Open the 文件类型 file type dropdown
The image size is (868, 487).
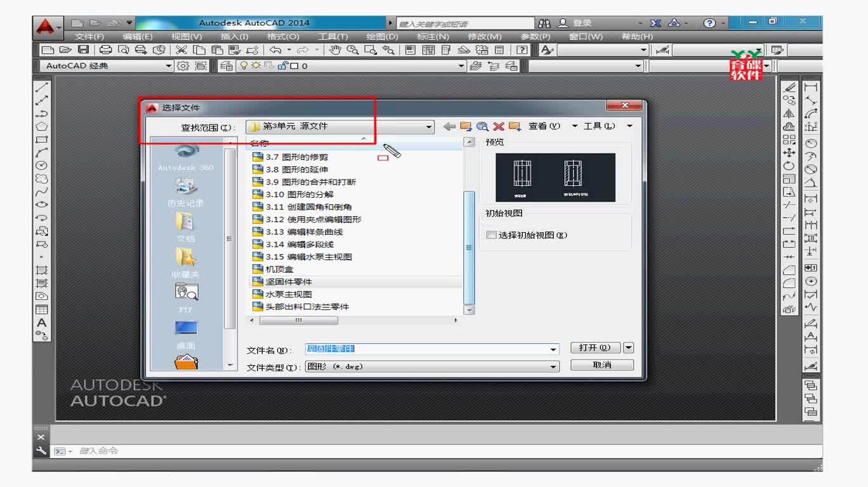click(x=553, y=365)
